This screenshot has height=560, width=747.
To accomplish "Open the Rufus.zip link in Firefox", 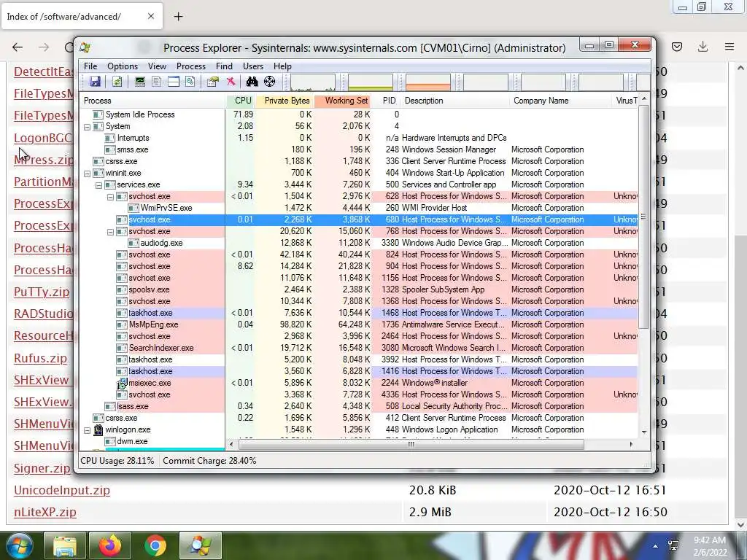I will click(x=41, y=358).
